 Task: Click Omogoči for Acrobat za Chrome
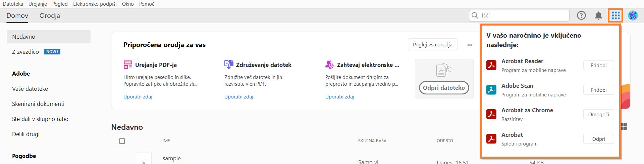[599, 114]
